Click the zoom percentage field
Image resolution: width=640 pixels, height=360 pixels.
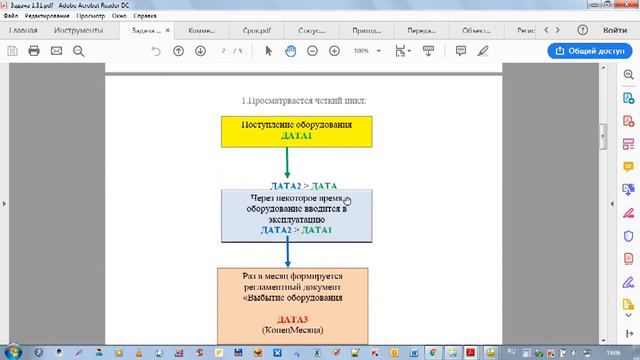361,51
